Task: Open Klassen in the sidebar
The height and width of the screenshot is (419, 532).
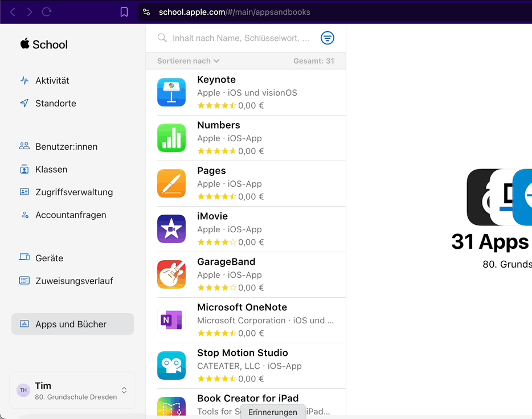Action: [72, 169]
